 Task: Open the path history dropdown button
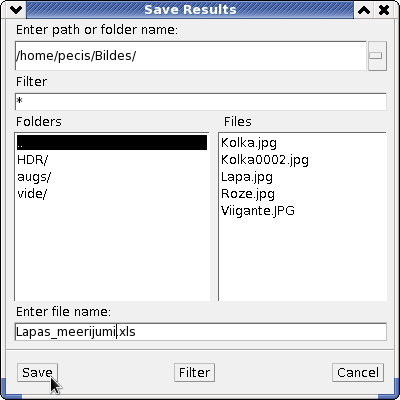377,56
